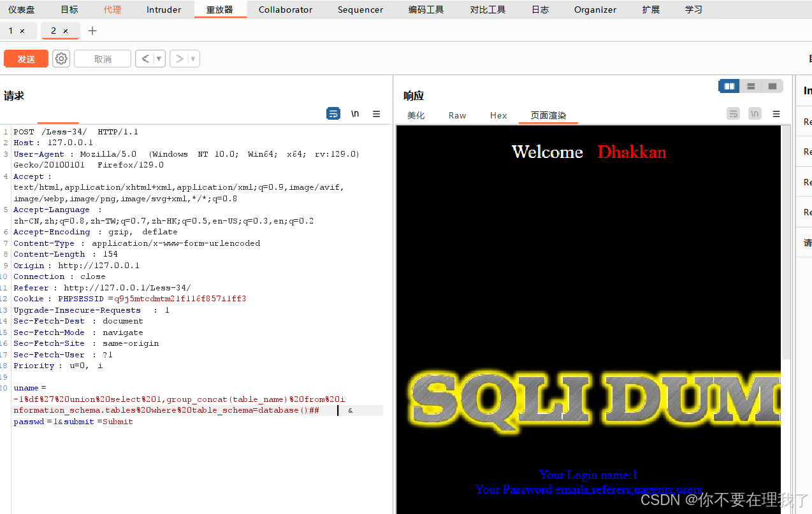
Task: Click the Content-Length: 154 header
Action: click(66, 254)
